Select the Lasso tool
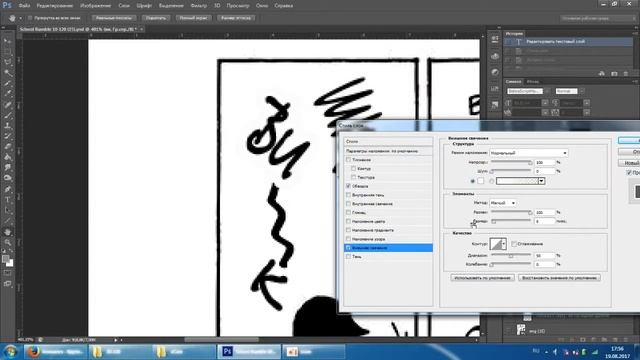Image resolution: width=640 pixels, height=360 pixels. [7, 62]
